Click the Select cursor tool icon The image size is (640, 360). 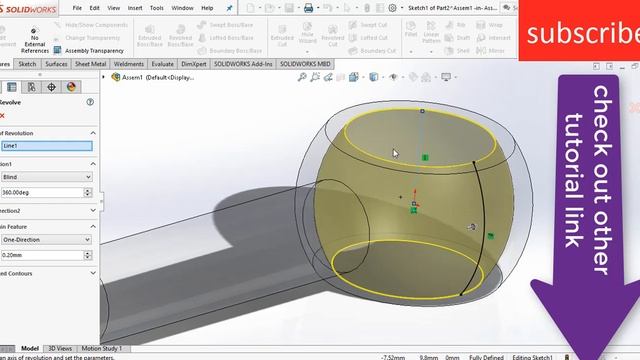tap(347, 8)
